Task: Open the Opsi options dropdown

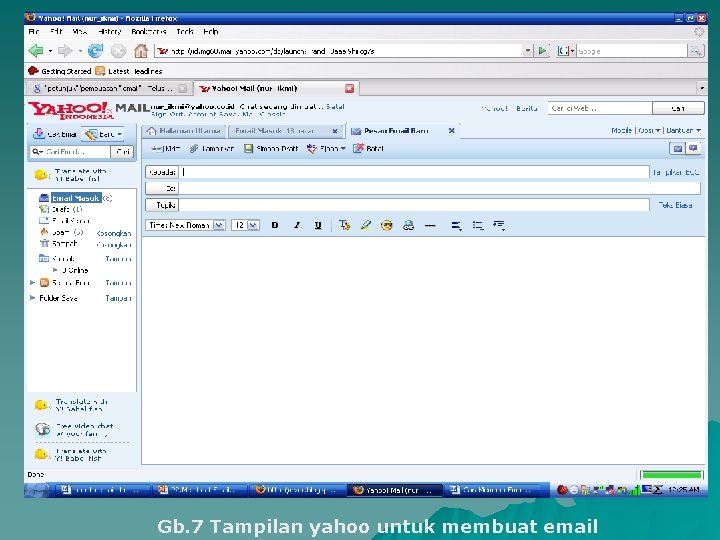Action: 649,130
